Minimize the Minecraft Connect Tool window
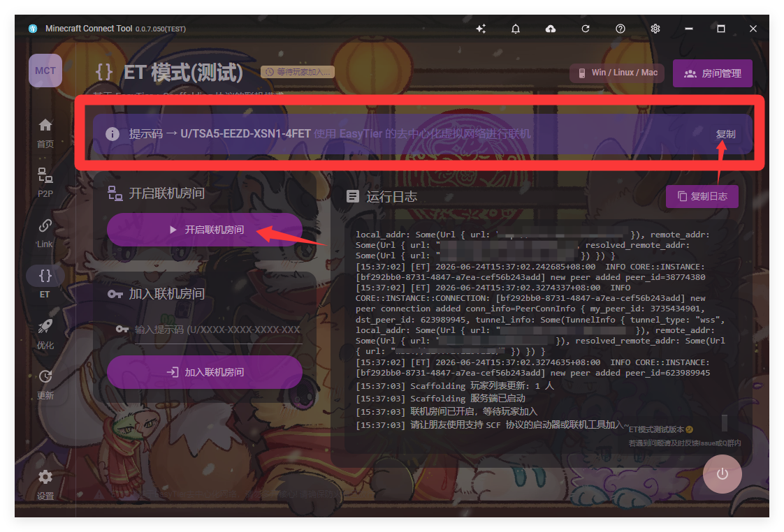 tap(689, 29)
